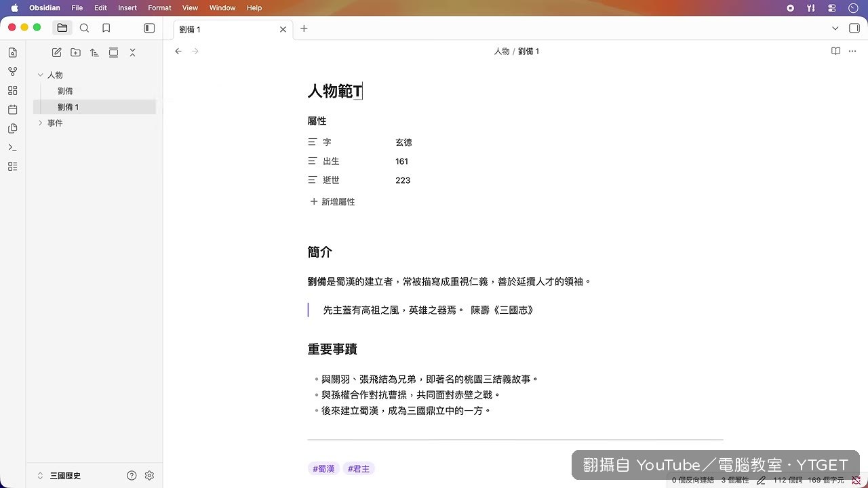Open the Format menu

[159, 8]
